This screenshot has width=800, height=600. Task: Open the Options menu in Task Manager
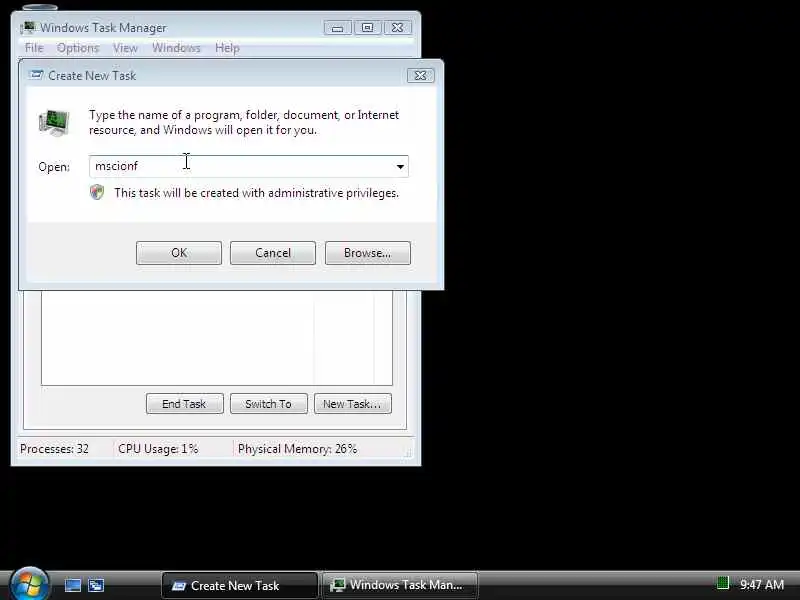pyautogui.click(x=78, y=48)
